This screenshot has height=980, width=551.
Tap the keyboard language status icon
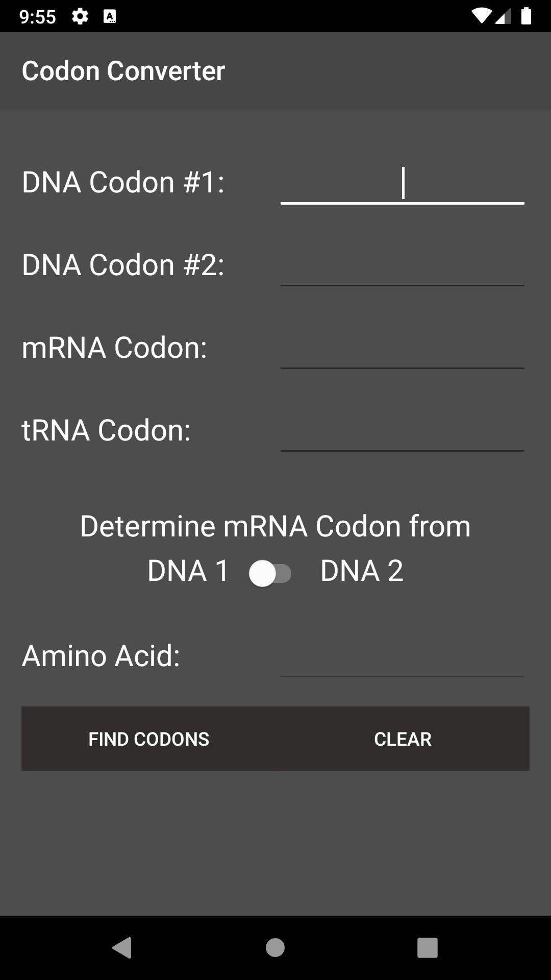tap(110, 17)
